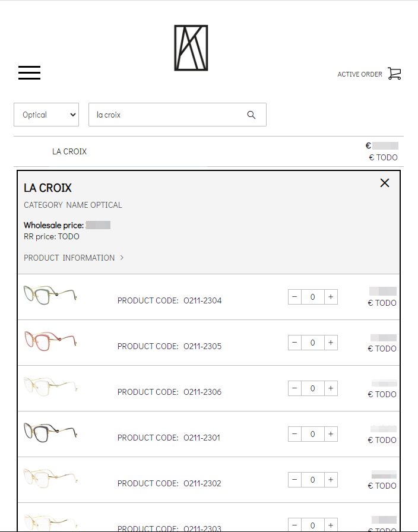Close the La Croix product panel

(385, 183)
